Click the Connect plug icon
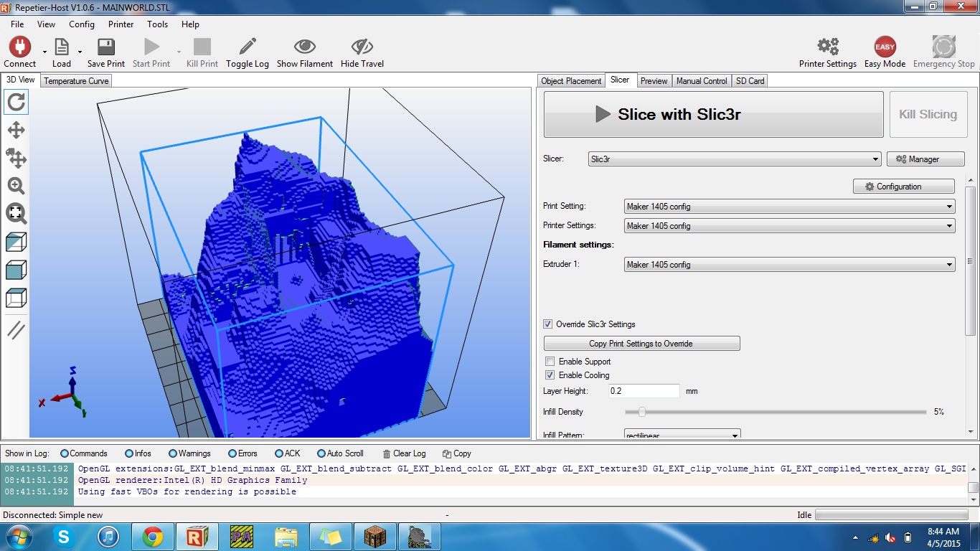The image size is (980, 551). tap(19, 47)
